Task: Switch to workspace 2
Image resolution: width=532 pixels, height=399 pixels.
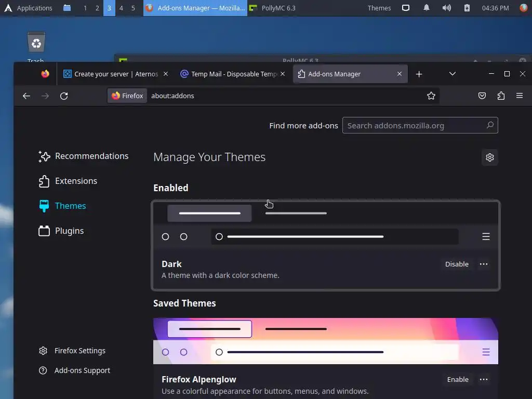Action: coord(97,8)
